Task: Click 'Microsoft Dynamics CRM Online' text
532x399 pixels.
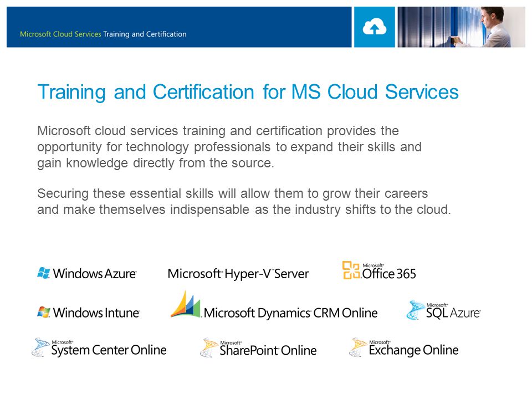Action: coord(290,313)
